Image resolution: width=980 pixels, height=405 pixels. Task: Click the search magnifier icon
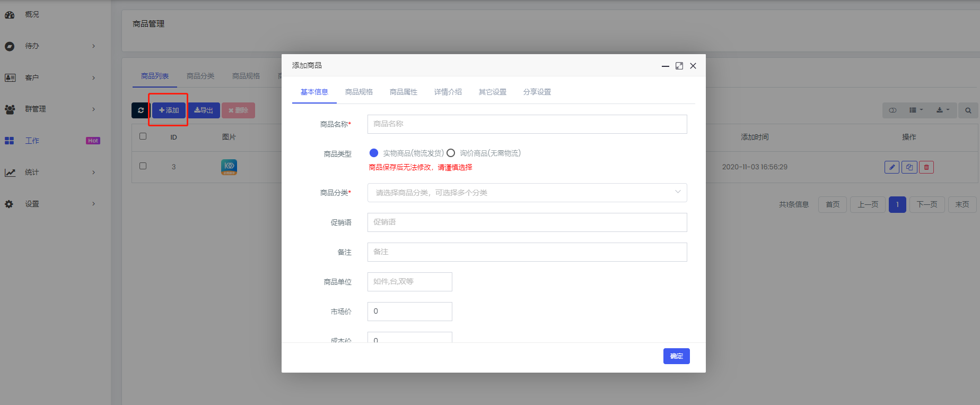(x=968, y=110)
